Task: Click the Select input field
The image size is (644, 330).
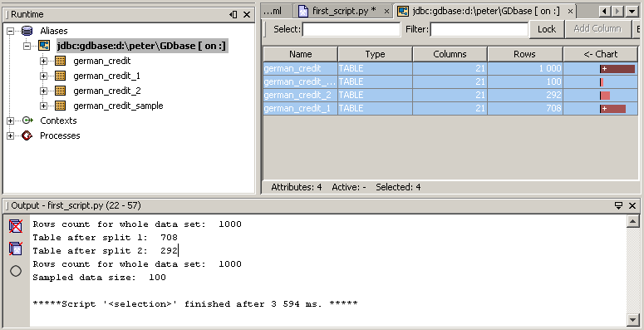Action: tap(351, 29)
